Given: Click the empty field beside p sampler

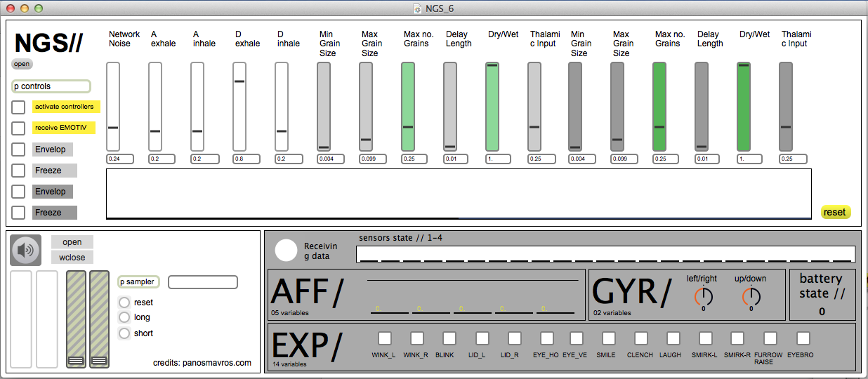Looking at the screenshot, I should (202, 282).
